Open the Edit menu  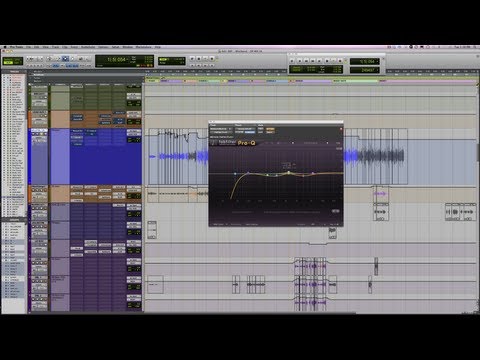pyautogui.click(x=36, y=47)
